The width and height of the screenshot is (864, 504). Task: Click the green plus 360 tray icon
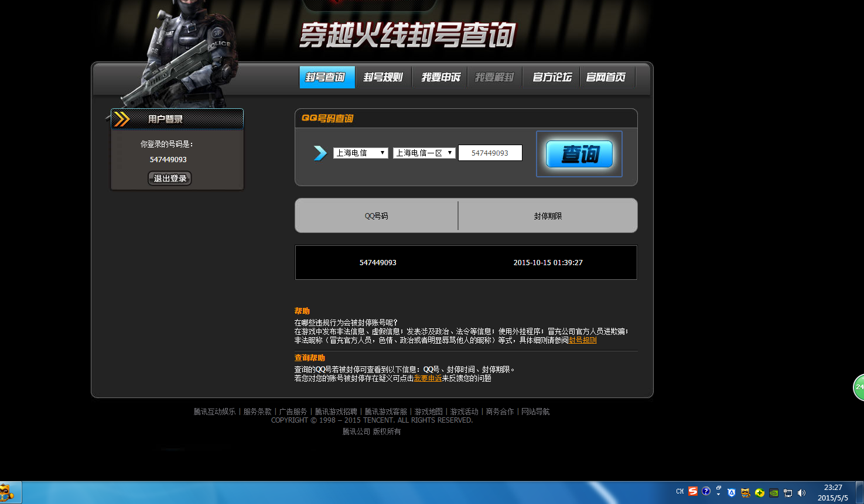pyautogui.click(x=760, y=492)
